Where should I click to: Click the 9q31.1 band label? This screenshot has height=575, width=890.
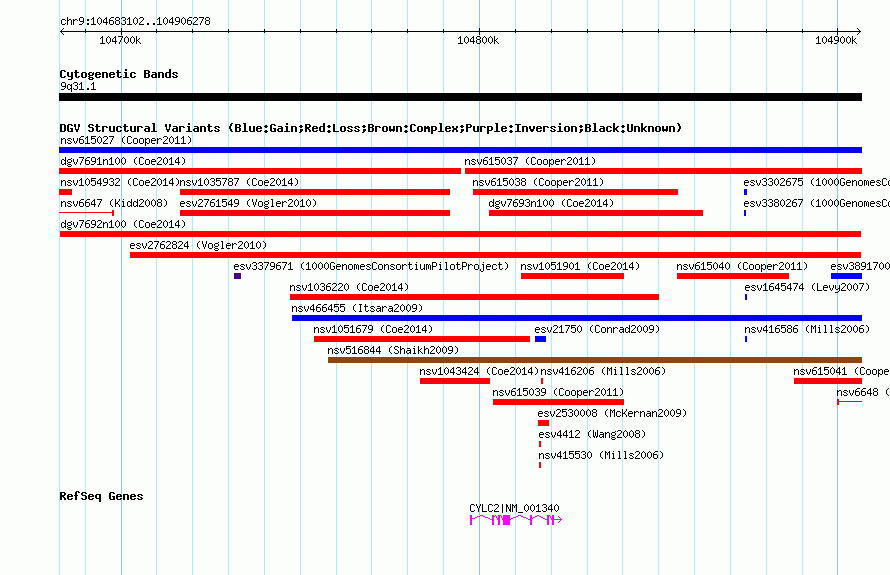tap(78, 86)
